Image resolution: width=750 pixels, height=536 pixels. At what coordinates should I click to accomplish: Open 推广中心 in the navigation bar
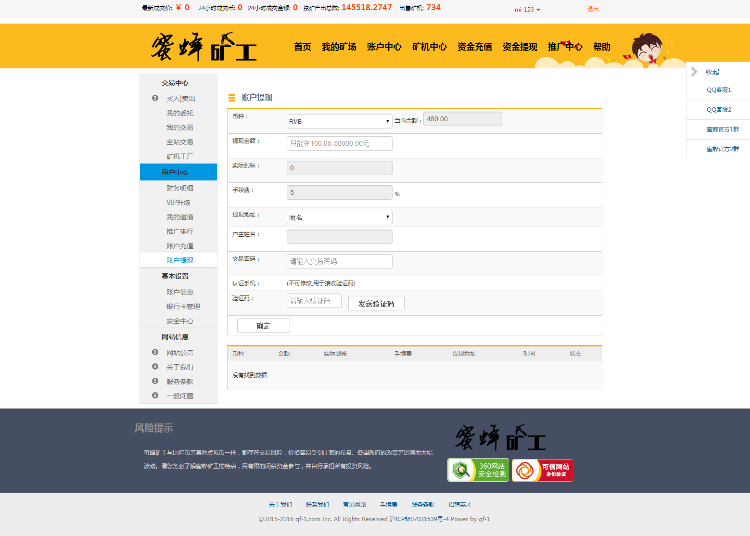point(565,47)
